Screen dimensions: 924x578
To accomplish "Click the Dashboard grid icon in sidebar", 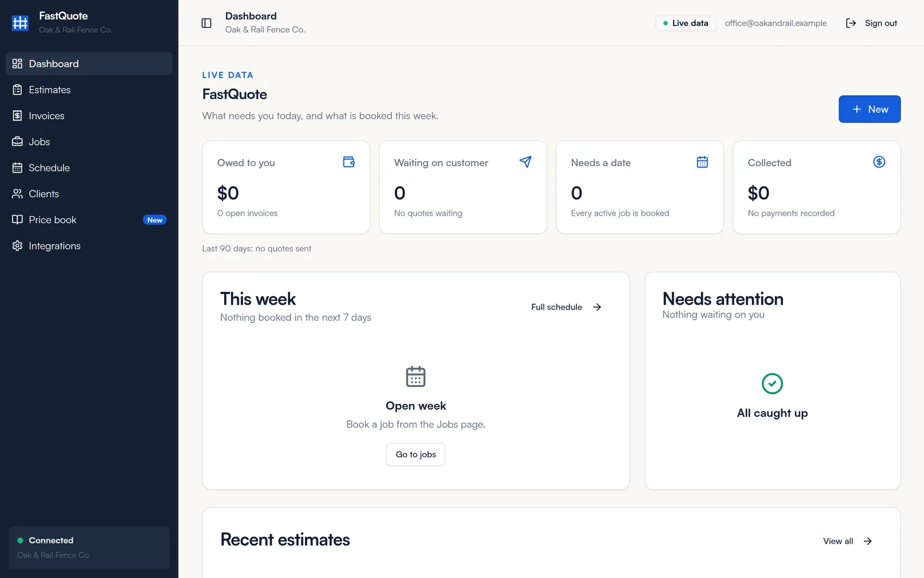I will click(17, 64).
